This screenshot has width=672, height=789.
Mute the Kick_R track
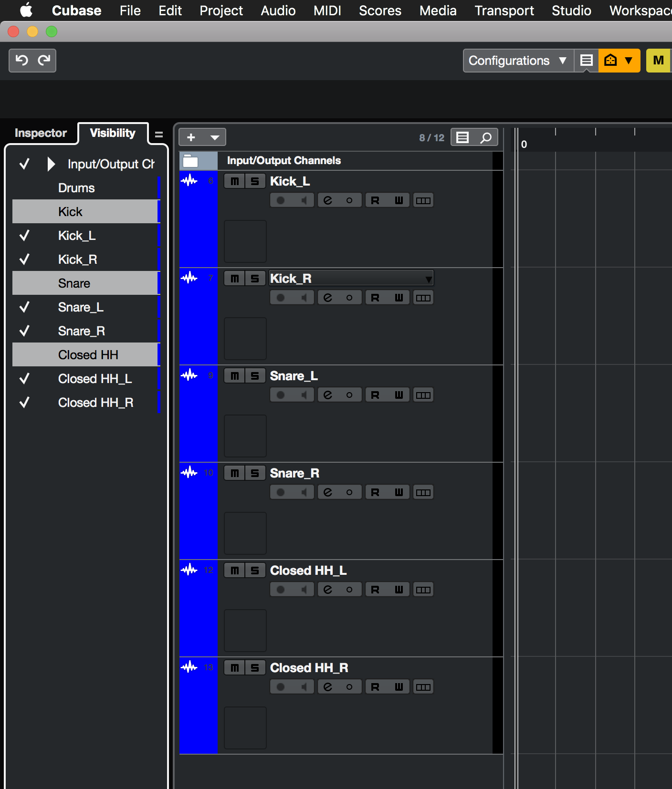pos(234,279)
